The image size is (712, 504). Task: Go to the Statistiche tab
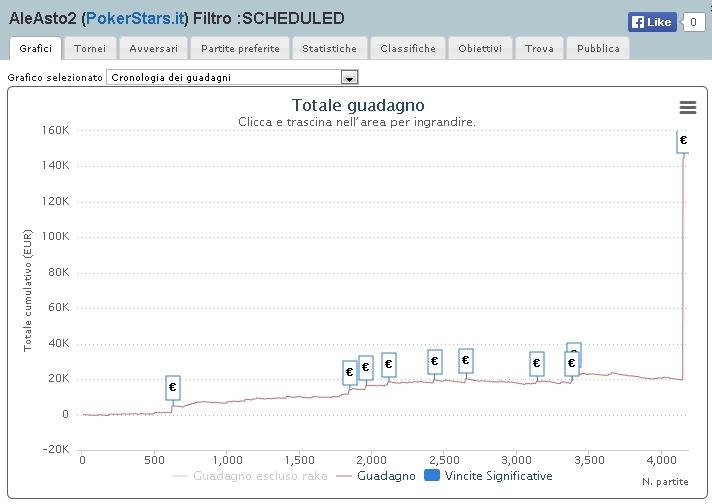(x=329, y=48)
